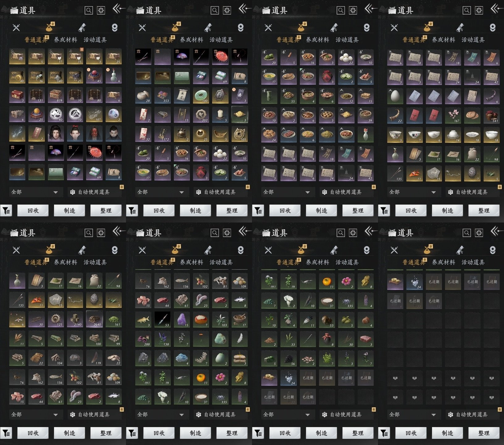The image size is (504, 445).
Task: Click the white egg item
Action: click(x=395, y=95)
